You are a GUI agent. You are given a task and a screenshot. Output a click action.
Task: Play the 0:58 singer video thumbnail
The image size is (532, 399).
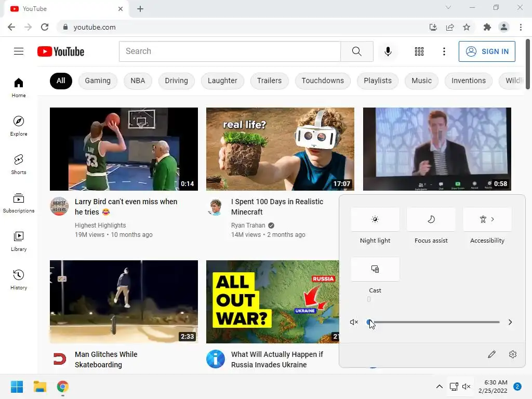click(x=437, y=149)
